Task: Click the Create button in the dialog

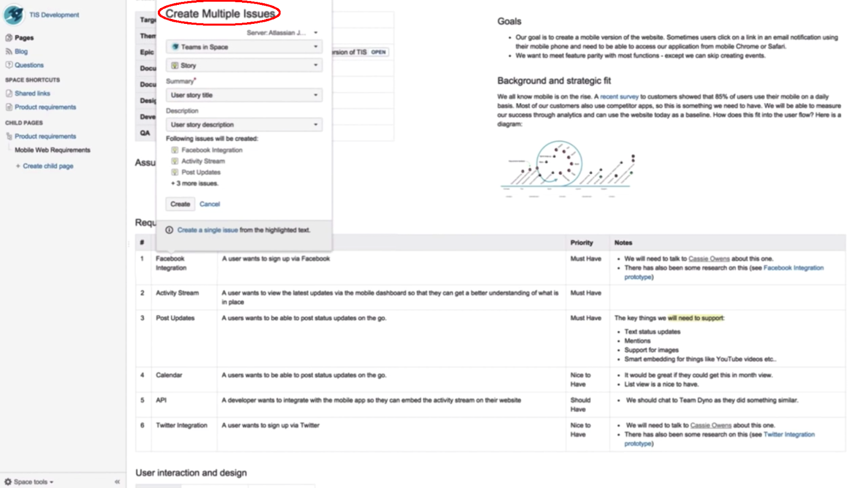Action: pyautogui.click(x=180, y=204)
